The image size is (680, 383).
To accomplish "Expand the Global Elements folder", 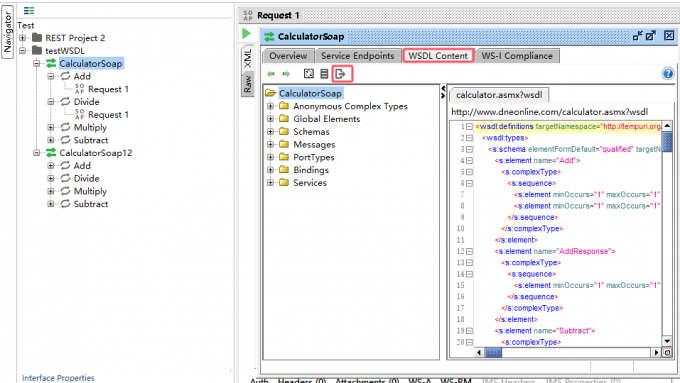I will (x=270, y=119).
